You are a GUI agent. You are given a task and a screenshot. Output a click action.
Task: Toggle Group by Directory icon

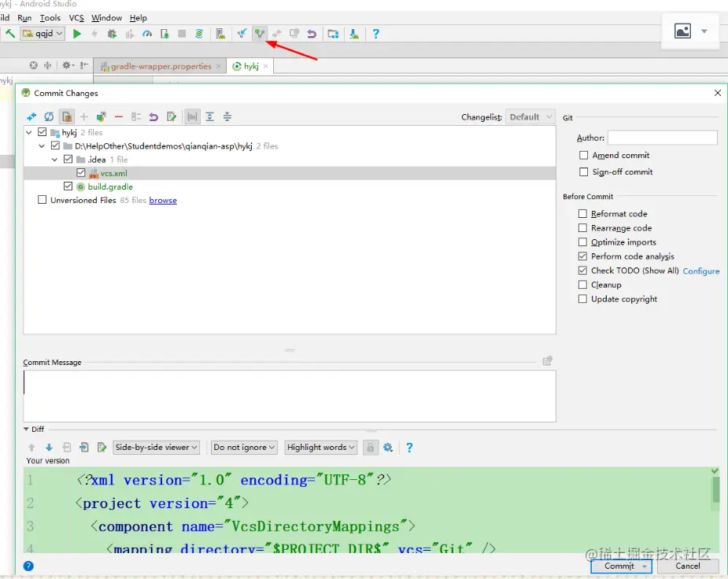click(192, 117)
